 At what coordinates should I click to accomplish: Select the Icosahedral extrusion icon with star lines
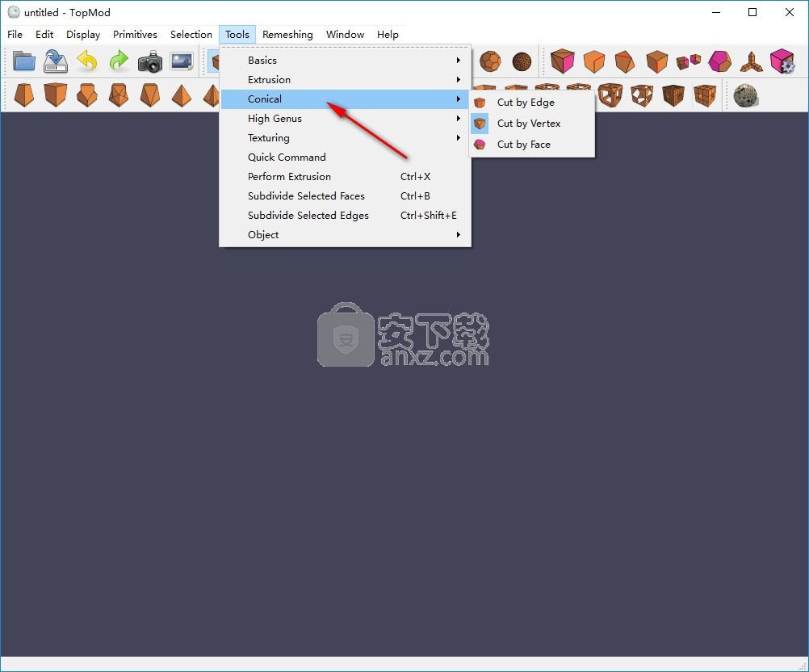[x=118, y=95]
